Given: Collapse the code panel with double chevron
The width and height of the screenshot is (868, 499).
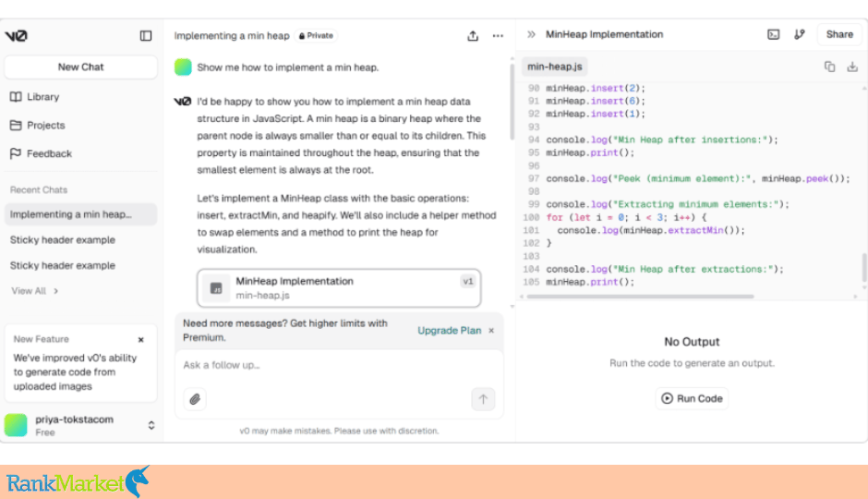Looking at the screenshot, I should 532,34.
